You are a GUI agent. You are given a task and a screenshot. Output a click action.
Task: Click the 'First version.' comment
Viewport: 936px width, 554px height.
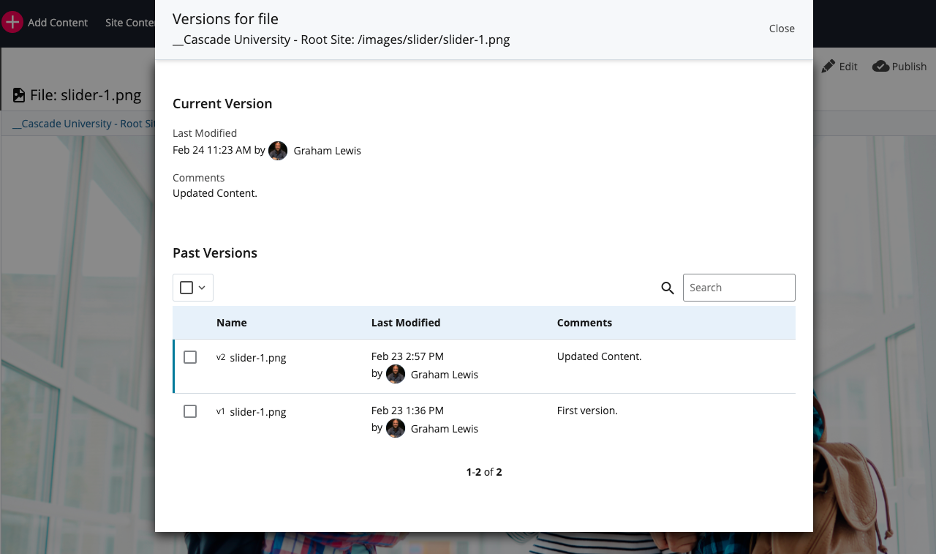click(x=587, y=411)
